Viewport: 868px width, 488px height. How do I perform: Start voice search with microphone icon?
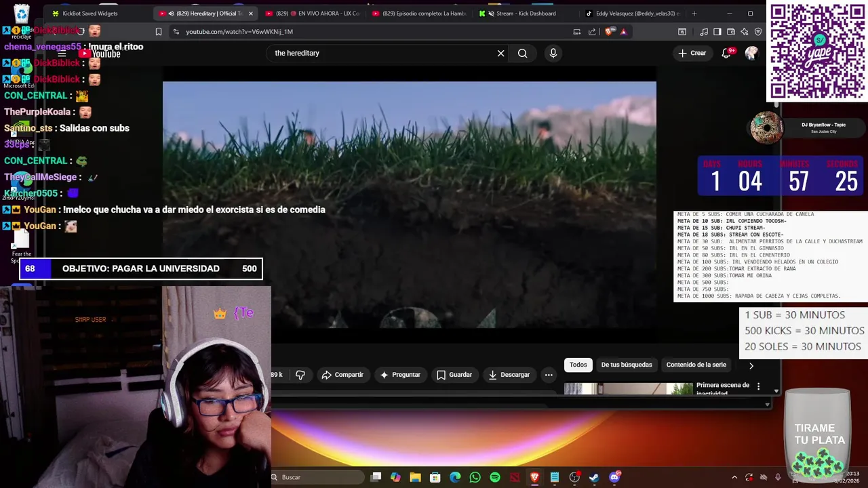[553, 53]
